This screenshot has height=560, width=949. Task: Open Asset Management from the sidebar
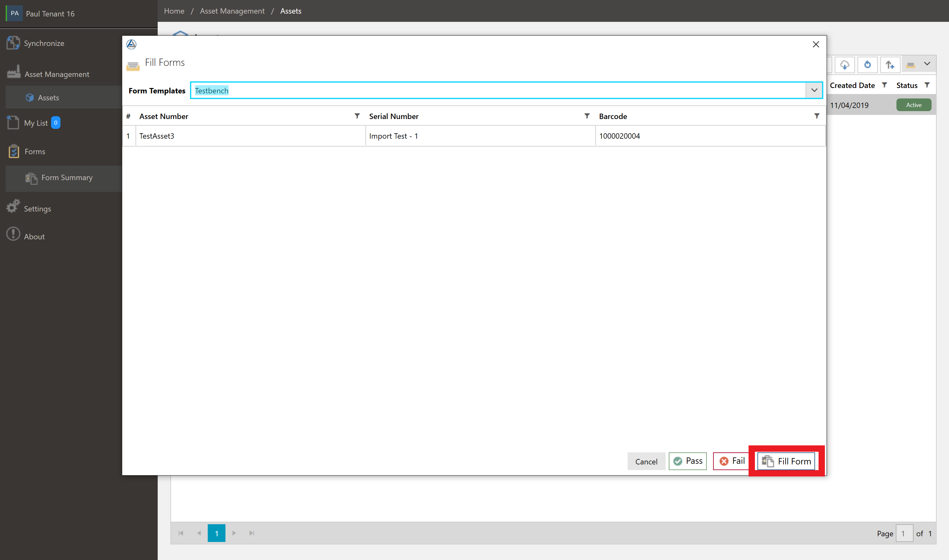coord(57,74)
